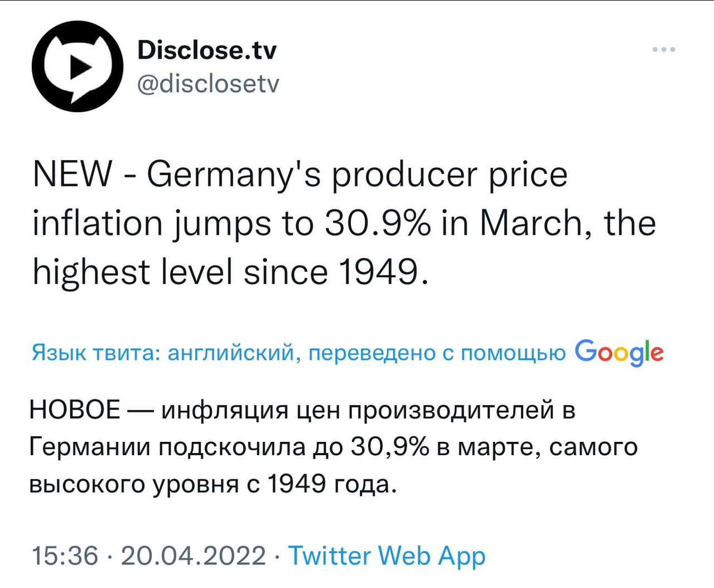This screenshot has height=588, width=714.
Task: Open the Twitter Web App source link
Action: point(387,556)
